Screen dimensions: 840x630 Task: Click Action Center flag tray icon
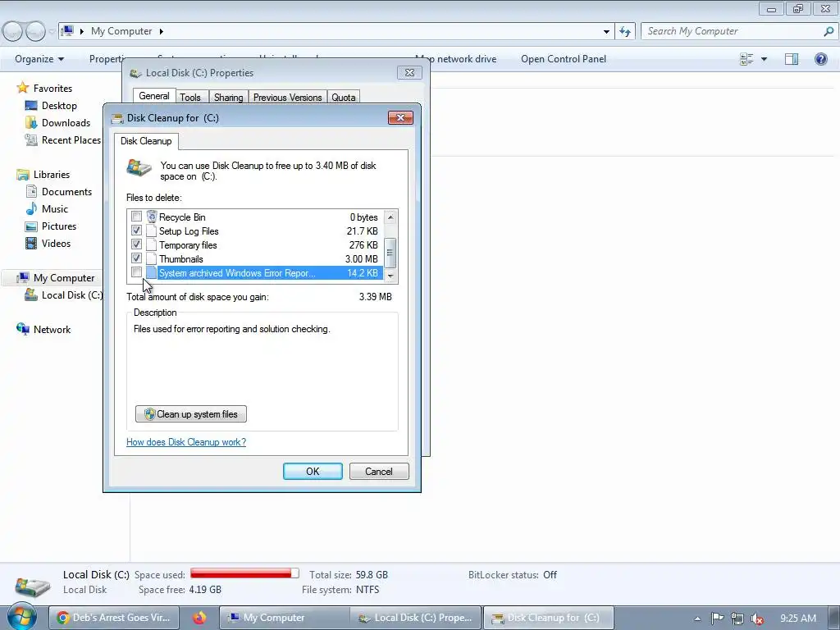[717, 619]
